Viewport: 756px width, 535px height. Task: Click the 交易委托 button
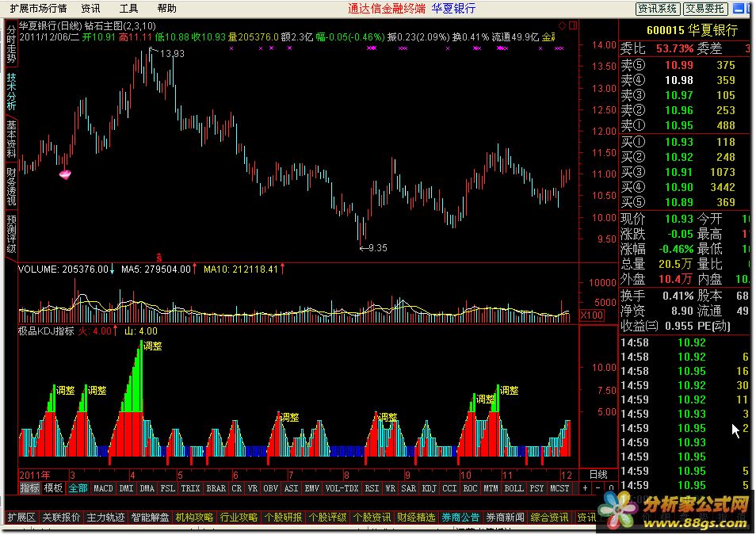[705, 9]
